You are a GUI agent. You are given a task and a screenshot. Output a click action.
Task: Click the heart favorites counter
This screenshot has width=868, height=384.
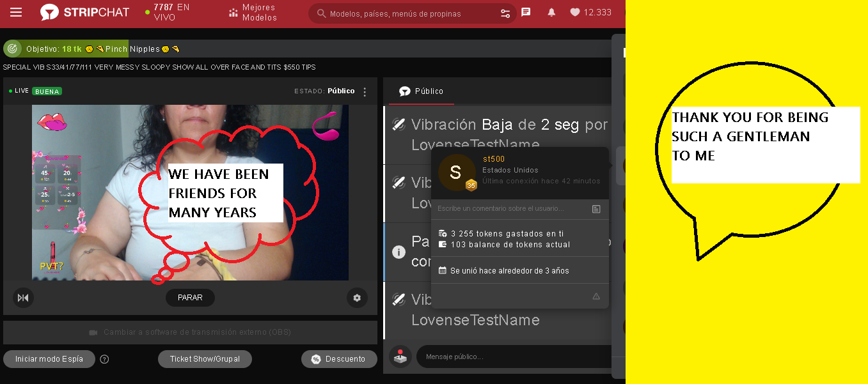pyautogui.click(x=590, y=12)
